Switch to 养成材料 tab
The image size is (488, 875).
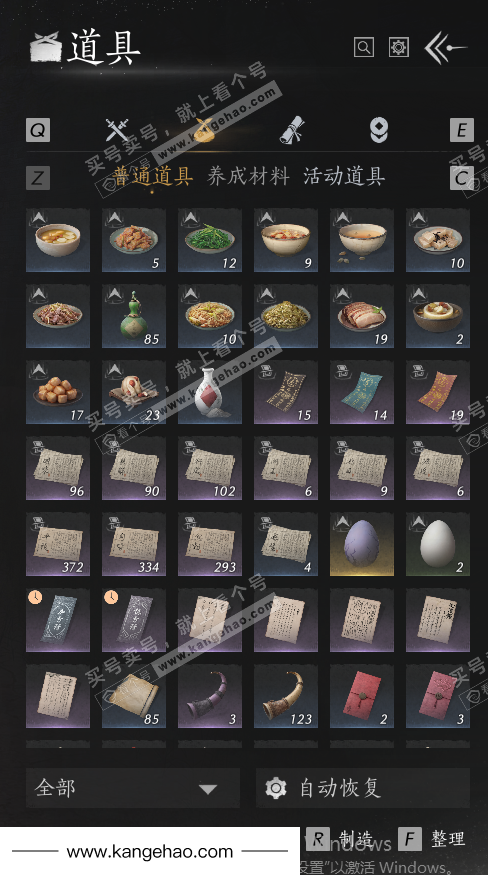(x=248, y=176)
